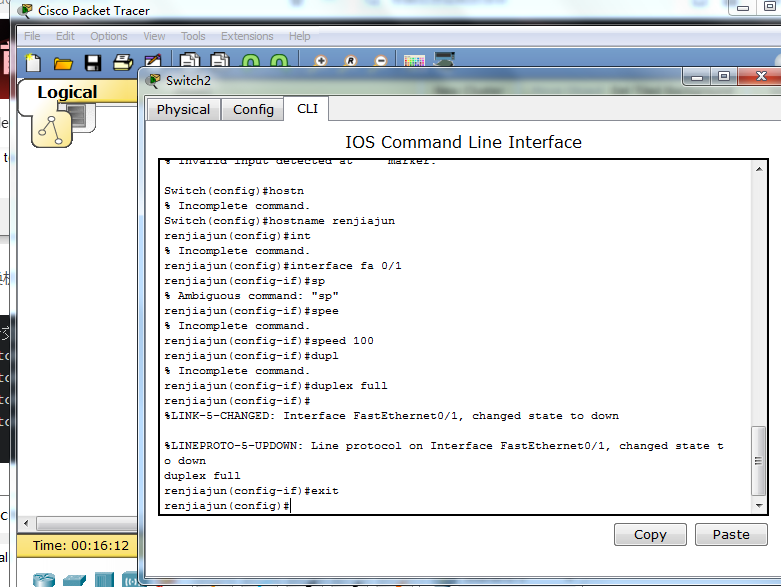
Task: Click the 'interface fa 0/1' command line
Action: pyautogui.click(x=282, y=266)
